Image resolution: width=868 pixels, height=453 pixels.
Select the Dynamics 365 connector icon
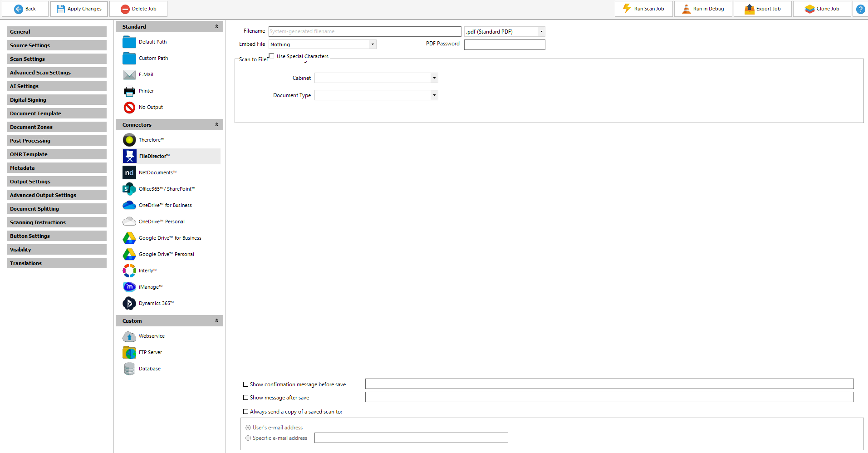pos(129,303)
